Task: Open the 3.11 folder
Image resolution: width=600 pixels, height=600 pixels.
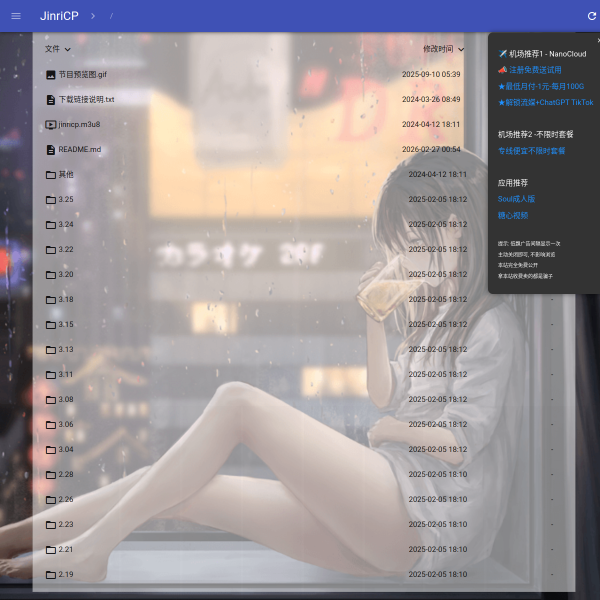Action: pos(66,375)
